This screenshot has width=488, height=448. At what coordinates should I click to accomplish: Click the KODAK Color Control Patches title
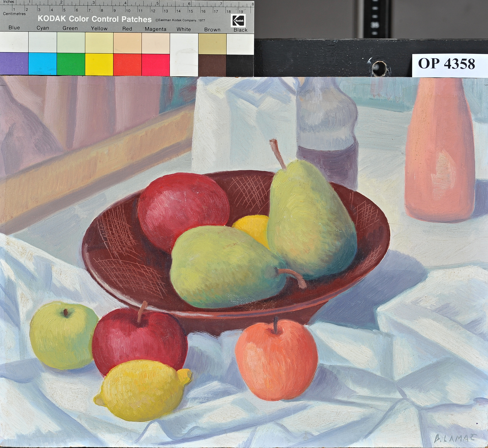(95, 19)
